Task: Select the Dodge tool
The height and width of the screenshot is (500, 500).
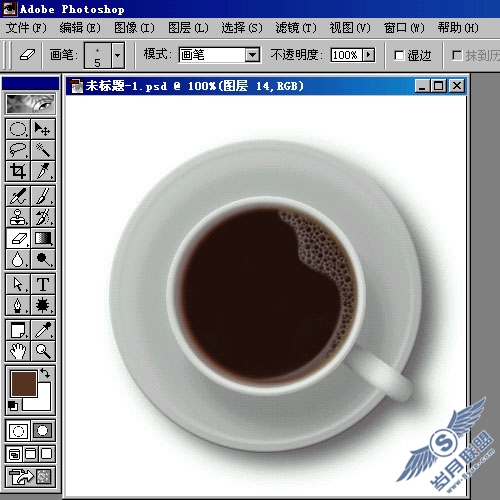Action: click(x=43, y=259)
